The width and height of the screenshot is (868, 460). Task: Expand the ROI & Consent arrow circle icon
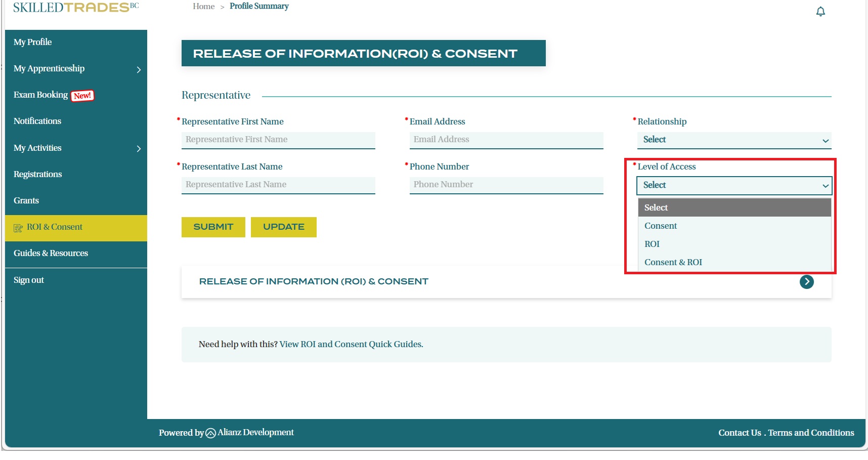pyautogui.click(x=806, y=282)
